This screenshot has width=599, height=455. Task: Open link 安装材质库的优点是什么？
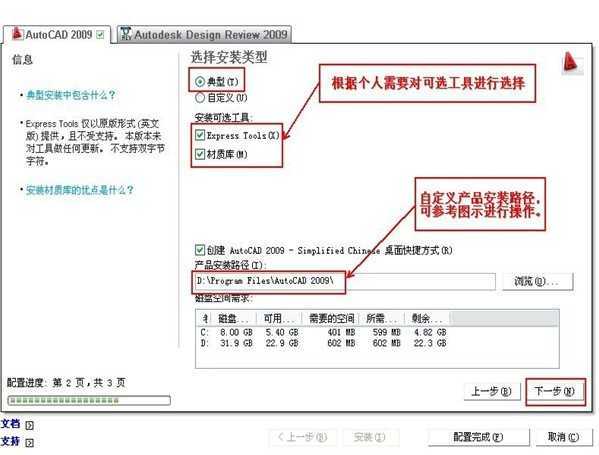pyautogui.click(x=80, y=190)
